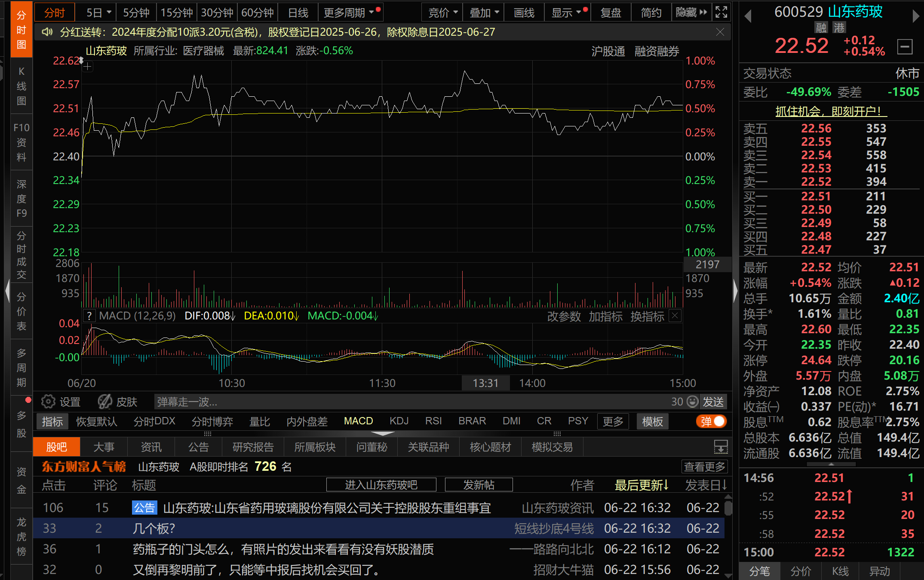Collapse right panel with divider arrow
Viewport: 924px width, 580px height.
[x=735, y=291]
